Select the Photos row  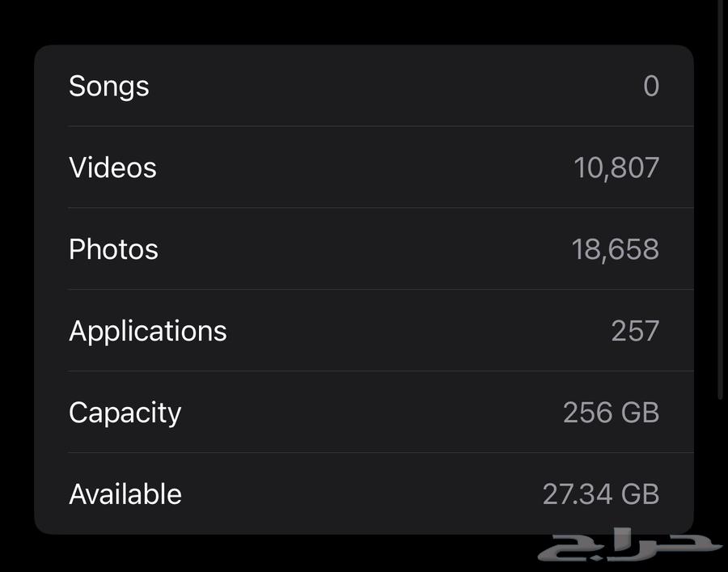tap(364, 249)
